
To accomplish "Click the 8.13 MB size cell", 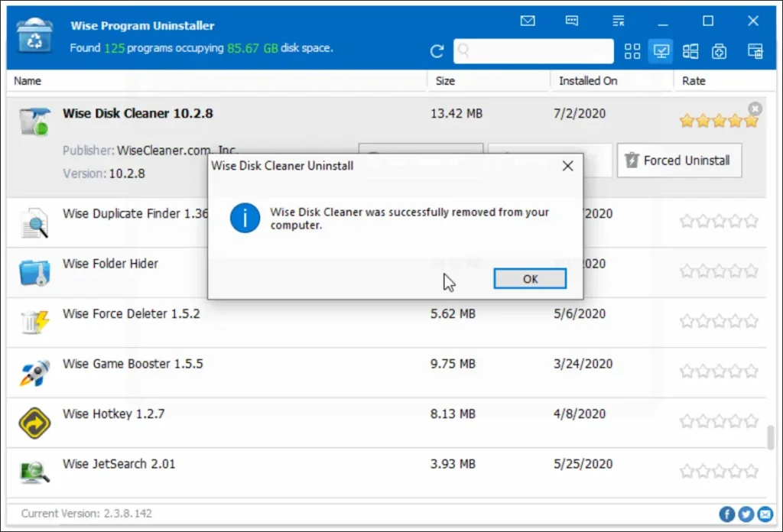I will (453, 414).
